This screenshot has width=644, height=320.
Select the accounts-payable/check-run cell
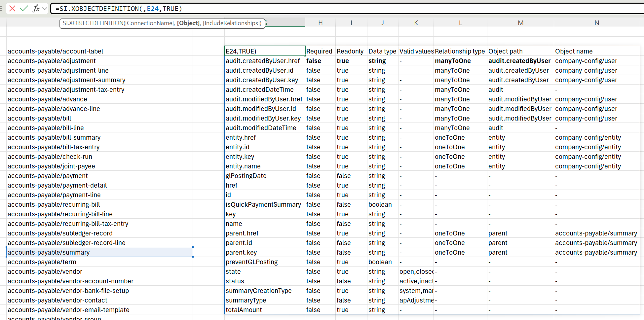(100, 157)
